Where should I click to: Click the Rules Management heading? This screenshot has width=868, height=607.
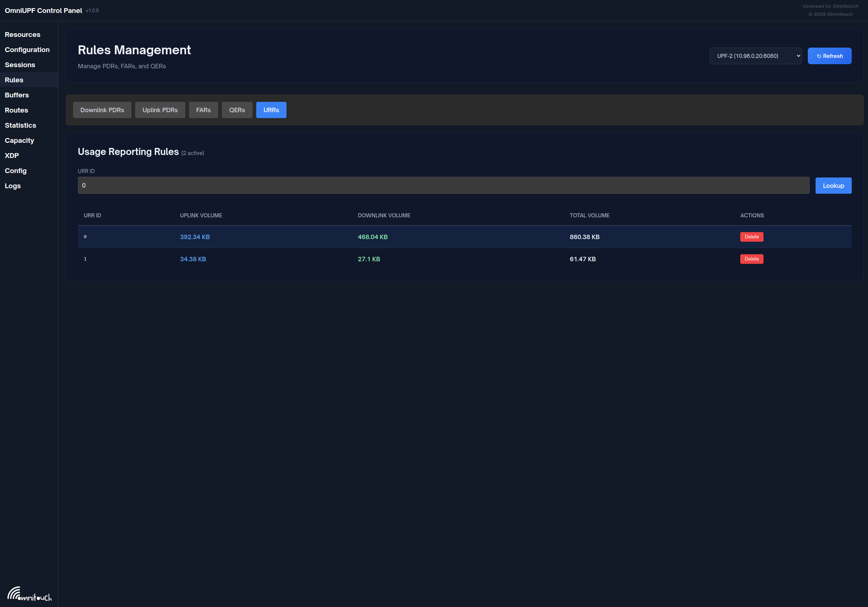(134, 50)
